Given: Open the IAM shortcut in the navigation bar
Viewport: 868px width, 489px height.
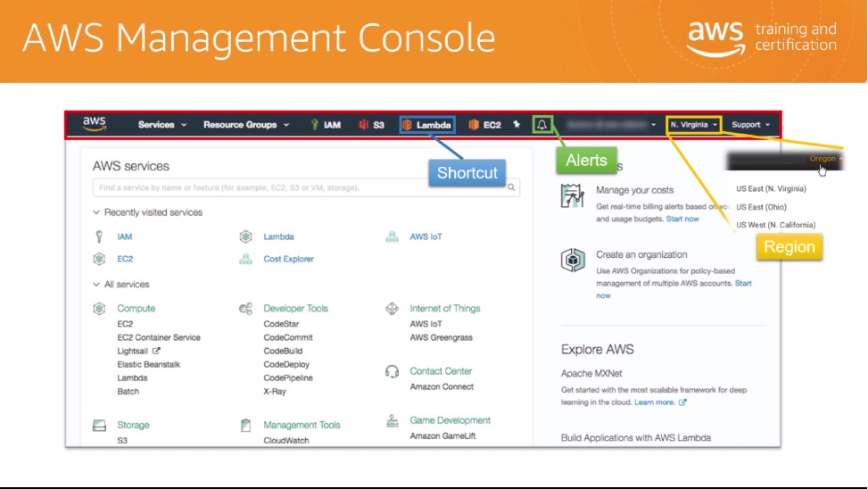Looking at the screenshot, I should coord(326,125).
